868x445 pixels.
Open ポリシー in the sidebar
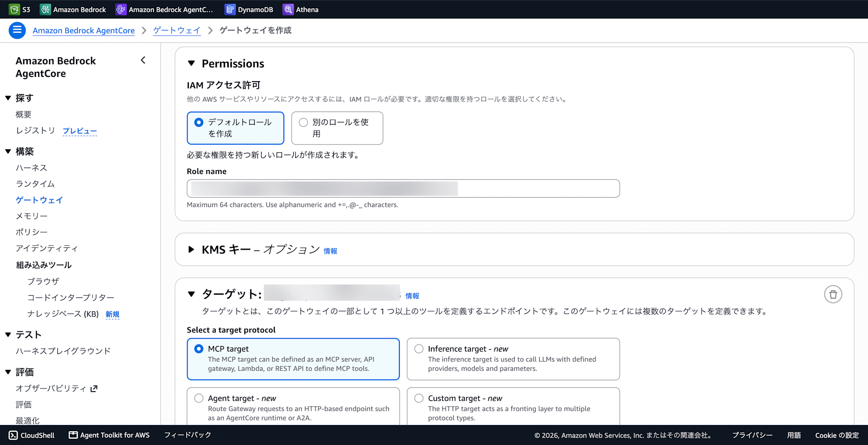click(32, 232)
